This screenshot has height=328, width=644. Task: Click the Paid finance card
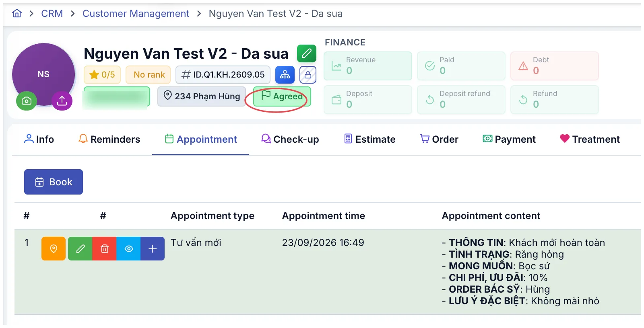461,66
